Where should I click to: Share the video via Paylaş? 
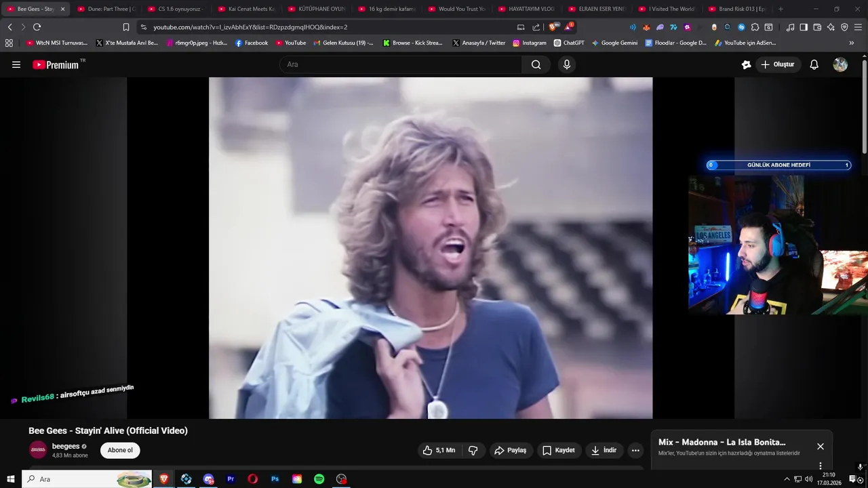[511, 450]
